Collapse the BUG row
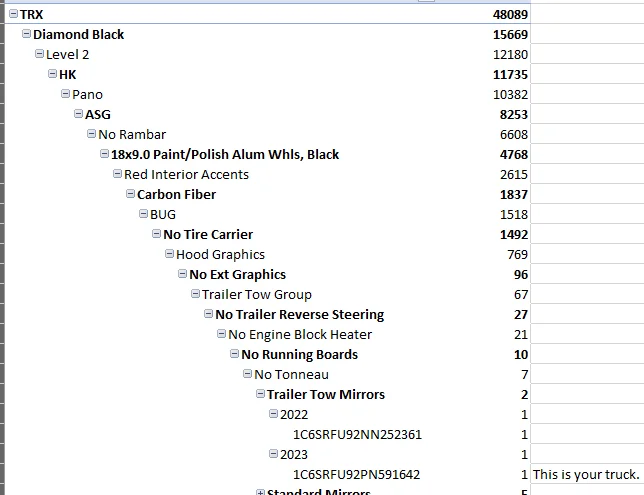644x495 pixels. 143,214
